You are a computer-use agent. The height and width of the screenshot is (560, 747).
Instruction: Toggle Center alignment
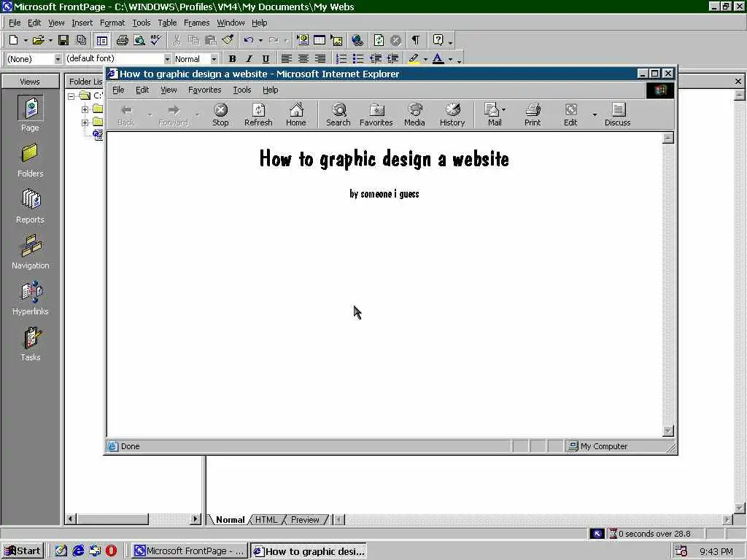pos(303,58)
